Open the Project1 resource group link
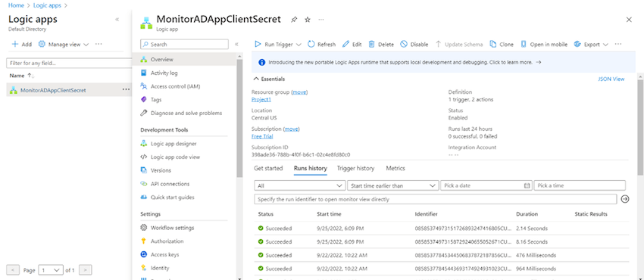 tap(261, 100)
